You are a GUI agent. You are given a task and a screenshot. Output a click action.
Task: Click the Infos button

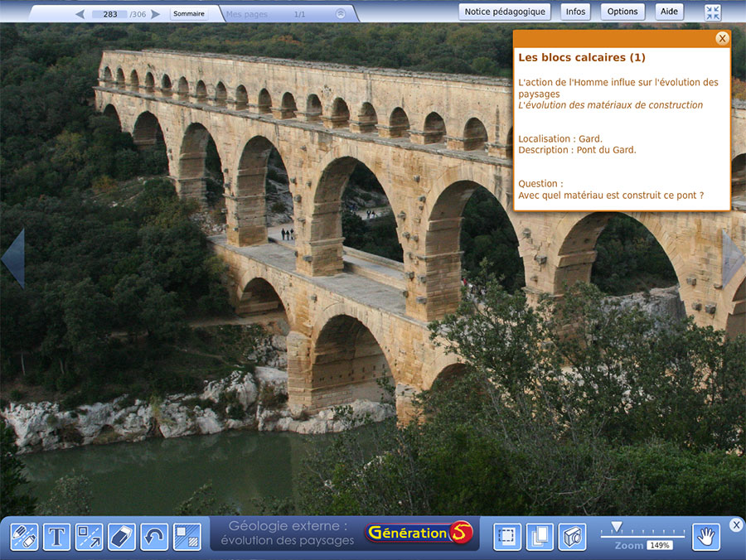coord(575,12)
